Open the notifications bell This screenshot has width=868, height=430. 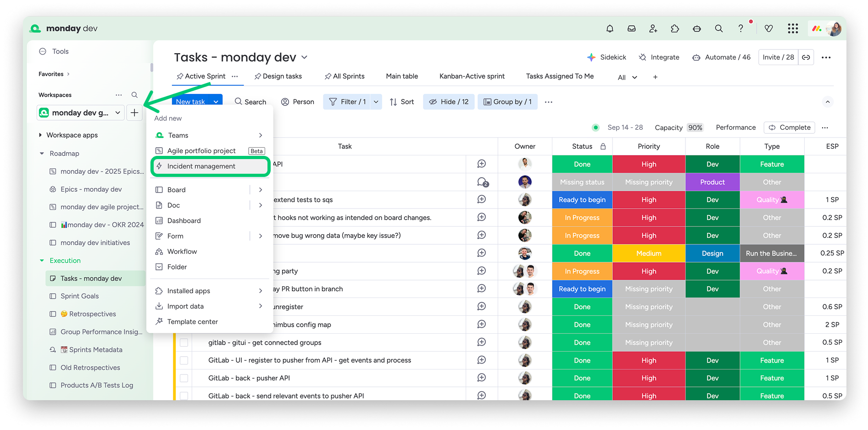[x=610, y=28]
